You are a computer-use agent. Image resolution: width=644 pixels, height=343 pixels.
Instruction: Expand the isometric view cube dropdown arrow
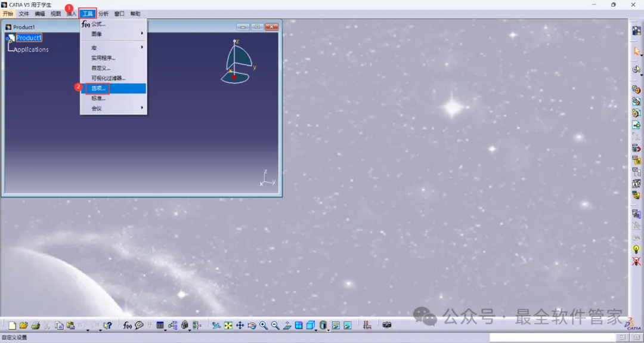pyautogui.click(x=316, y=330)
